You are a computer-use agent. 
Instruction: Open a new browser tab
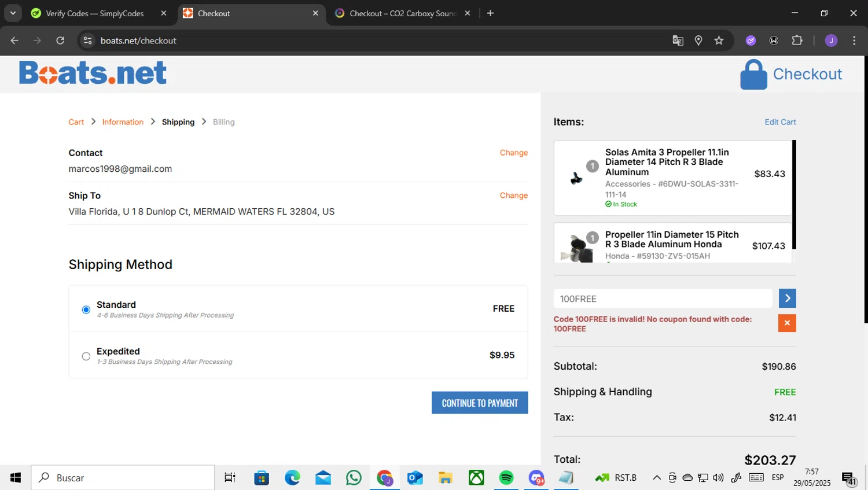[x=490, y=13]
